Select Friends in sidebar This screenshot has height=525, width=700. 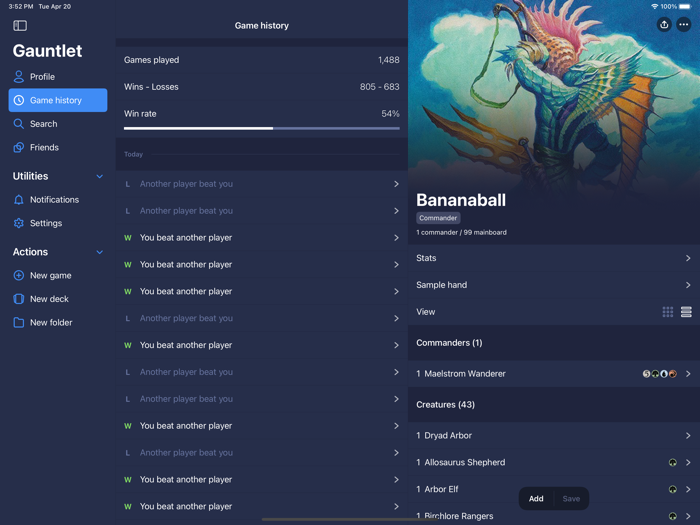[58, 147]
